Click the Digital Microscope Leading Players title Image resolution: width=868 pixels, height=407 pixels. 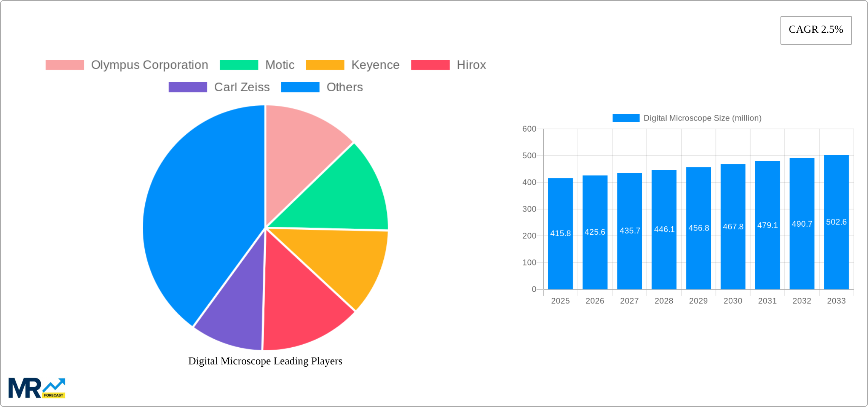point(265,361)
